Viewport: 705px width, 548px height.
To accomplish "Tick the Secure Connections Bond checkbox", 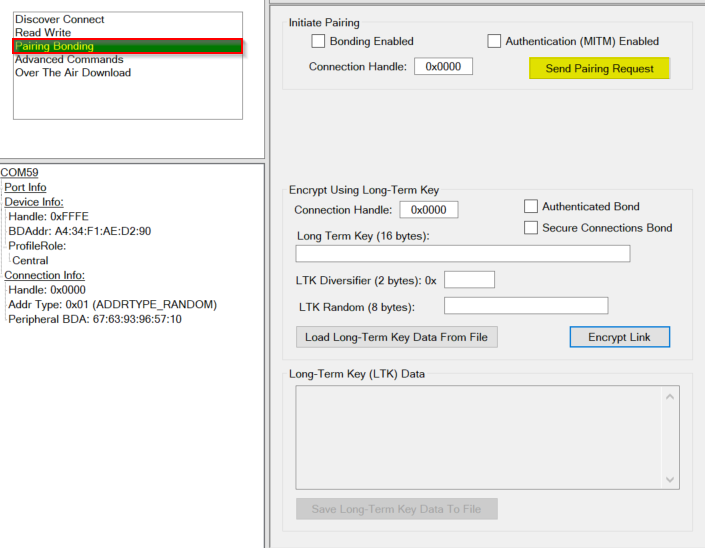I will pos(532,228).
